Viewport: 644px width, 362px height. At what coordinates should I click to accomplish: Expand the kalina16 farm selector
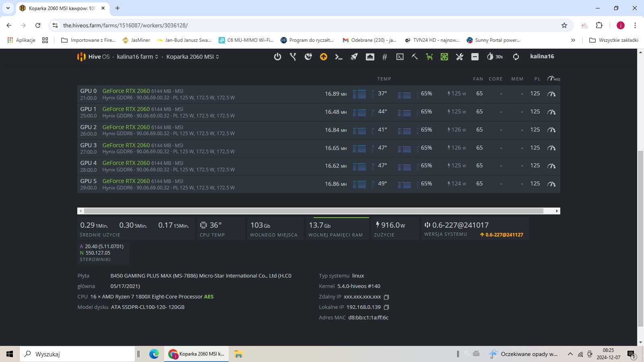coord(138,57)
